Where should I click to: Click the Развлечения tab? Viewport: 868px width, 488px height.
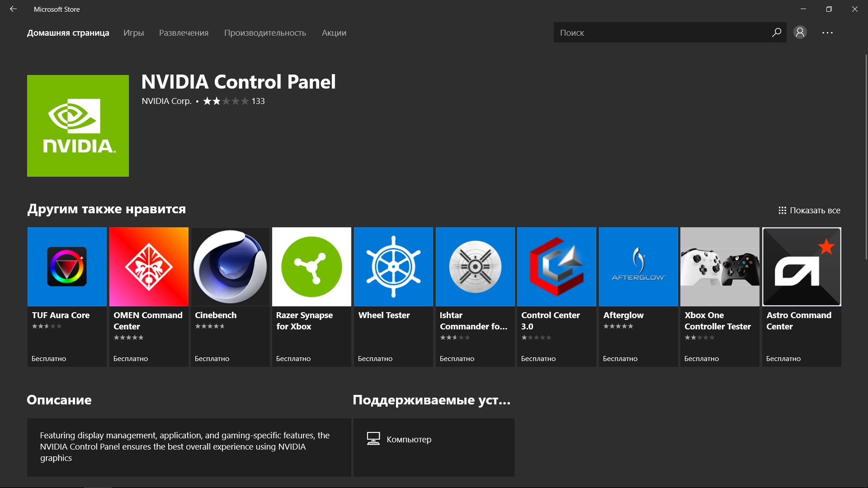click(184, 32)
